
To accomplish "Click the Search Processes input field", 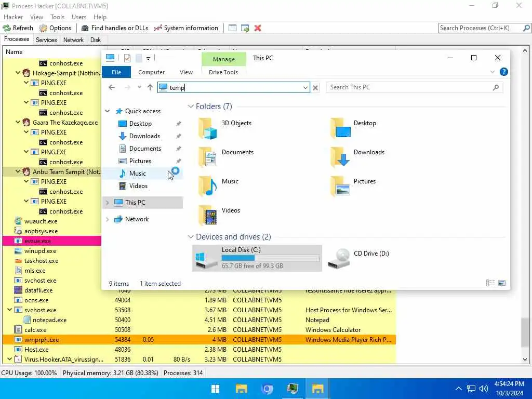I will coord(480,28).
